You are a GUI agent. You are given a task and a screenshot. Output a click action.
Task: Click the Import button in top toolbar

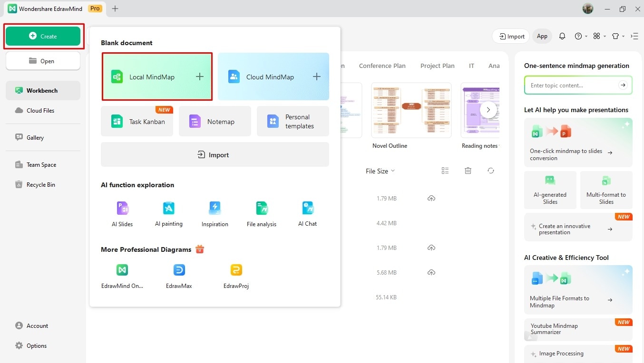(512, 36)
